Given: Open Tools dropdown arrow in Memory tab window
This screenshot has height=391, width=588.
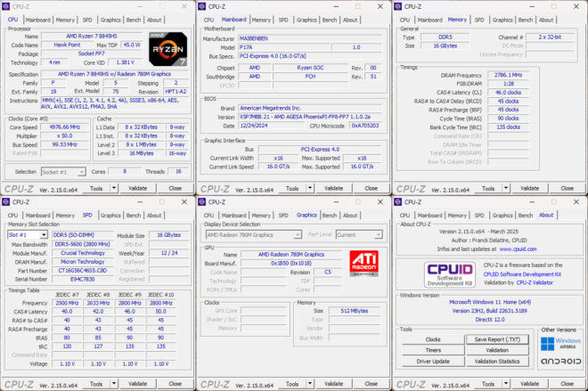Looking at the screenshot, I should point(506,188).
